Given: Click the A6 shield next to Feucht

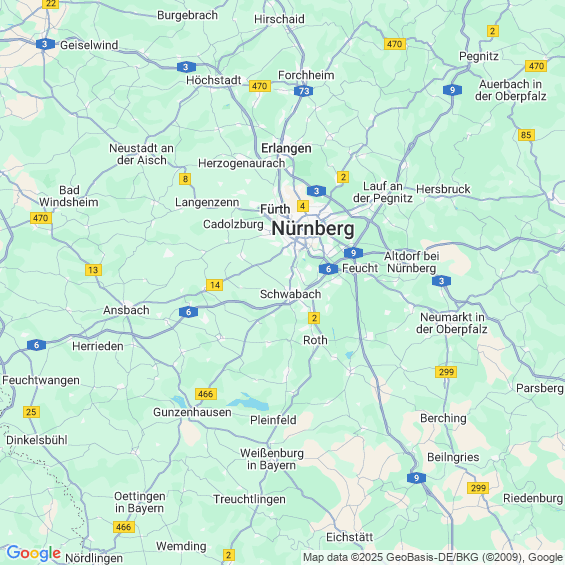Looking at the screenshot, I should [x=328, y=269].
